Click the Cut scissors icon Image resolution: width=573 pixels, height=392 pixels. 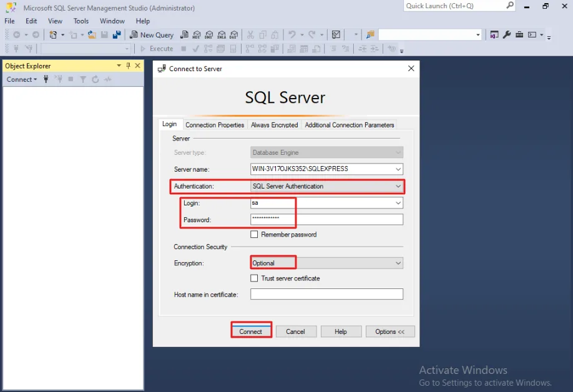250,35
